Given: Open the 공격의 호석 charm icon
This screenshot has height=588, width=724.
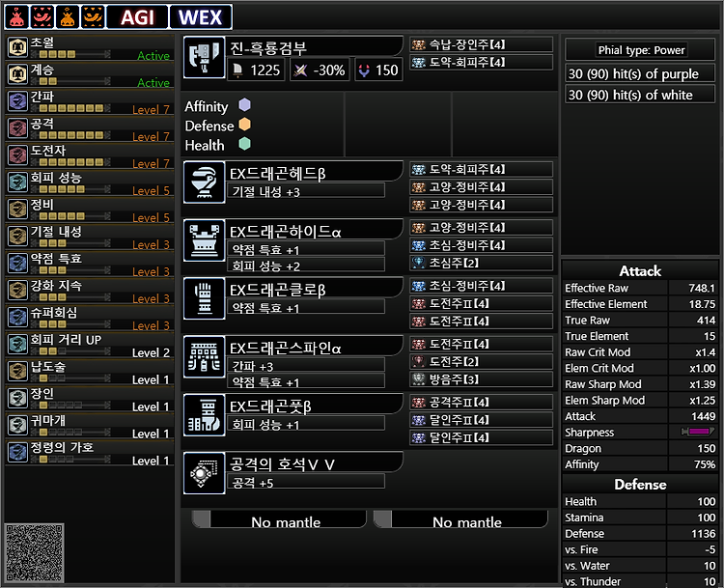Looking at the screenshot, I should coord(204,473).
